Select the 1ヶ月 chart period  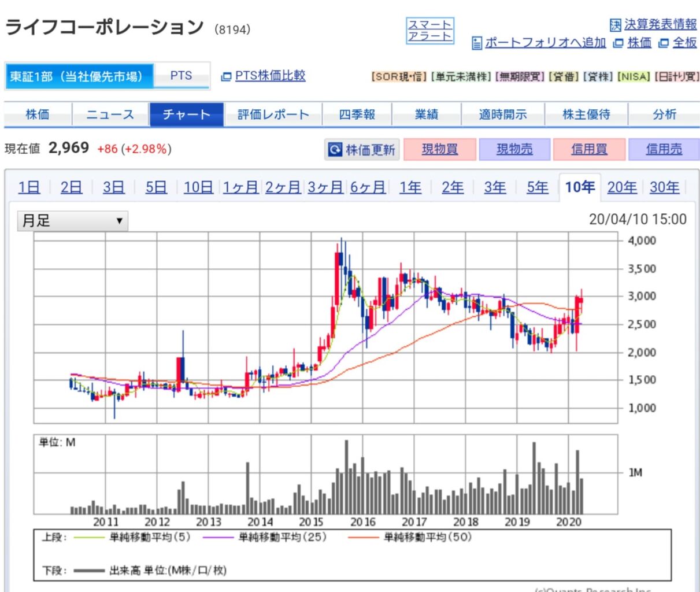[x=240, y=187]
